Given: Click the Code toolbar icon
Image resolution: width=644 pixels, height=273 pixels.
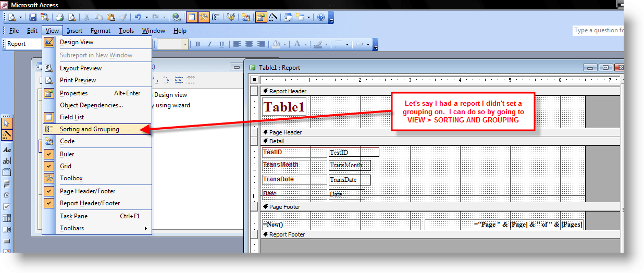Looking at the screenshot, I should tap(246, 17).
